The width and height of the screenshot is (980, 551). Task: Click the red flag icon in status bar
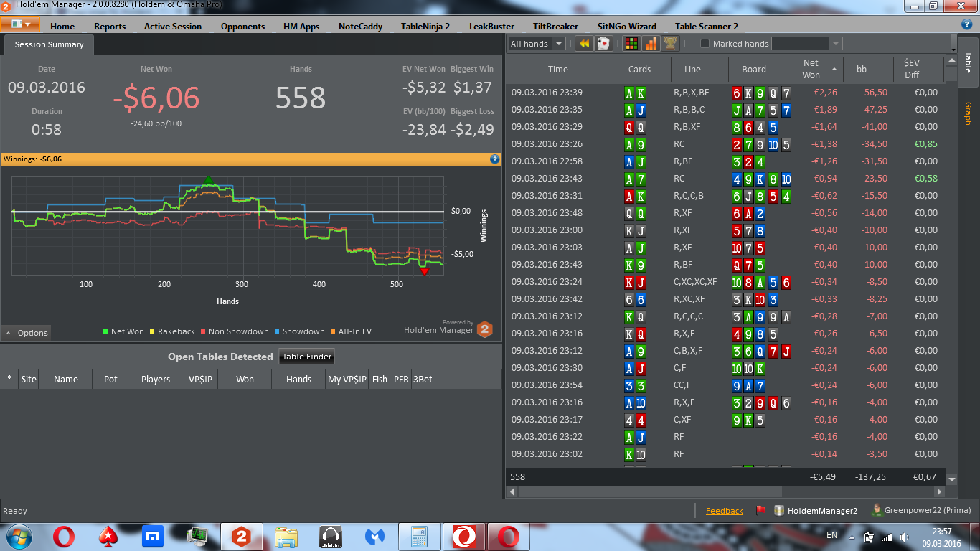[x=761, y=511]
